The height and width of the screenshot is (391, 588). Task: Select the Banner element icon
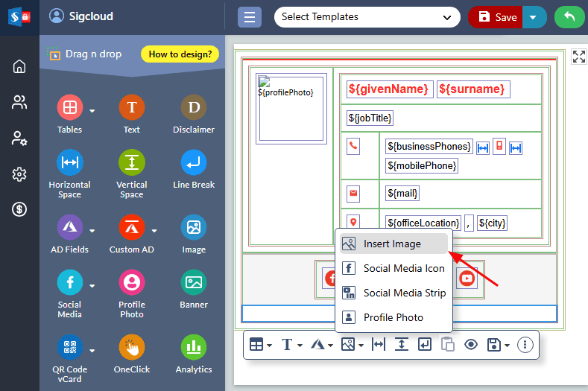194,282
